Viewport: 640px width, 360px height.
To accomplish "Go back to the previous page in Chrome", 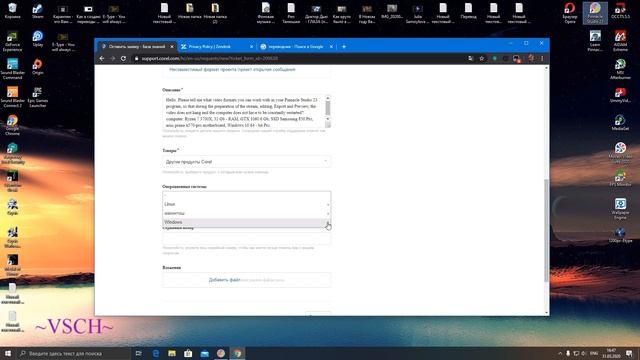I will click(x=102, y=58).
